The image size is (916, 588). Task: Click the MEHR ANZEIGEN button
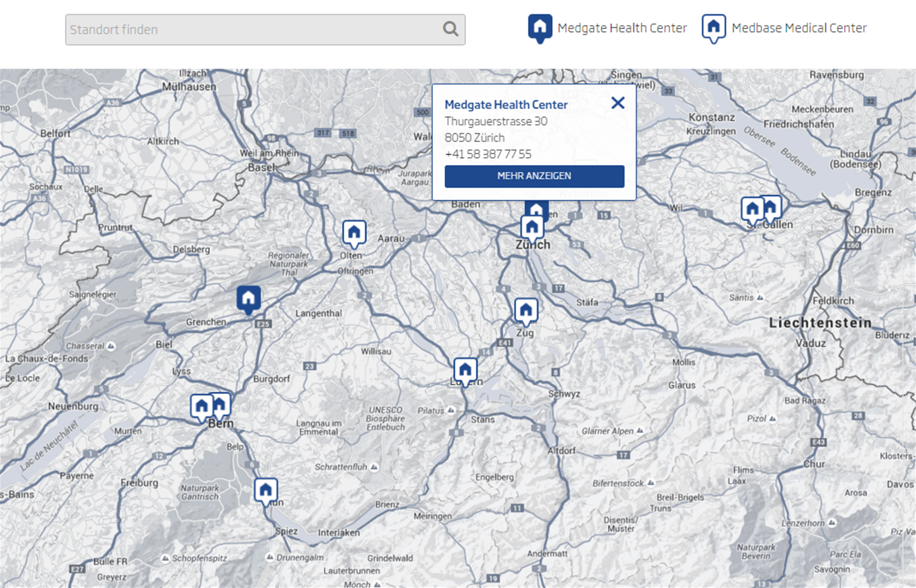534,176
